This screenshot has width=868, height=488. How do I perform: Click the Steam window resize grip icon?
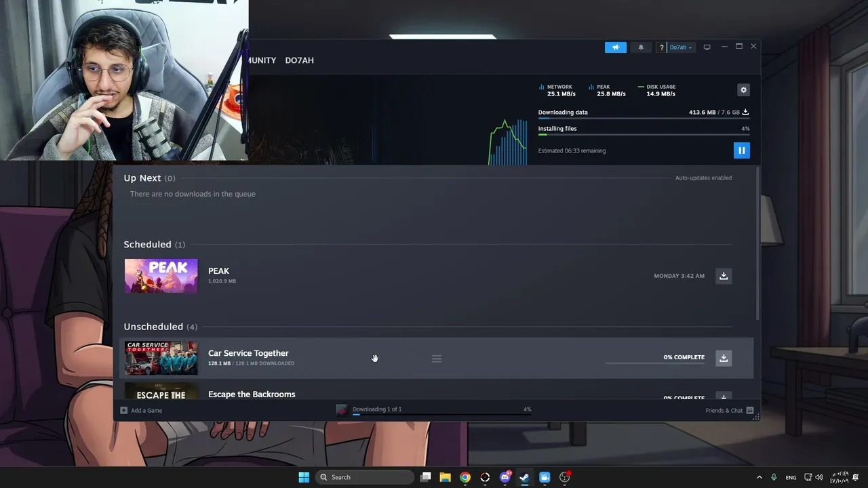(x=756, y=418)
